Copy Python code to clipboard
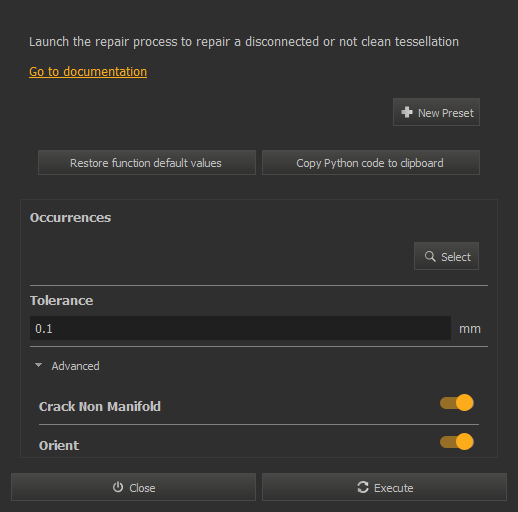 (371, 163)
